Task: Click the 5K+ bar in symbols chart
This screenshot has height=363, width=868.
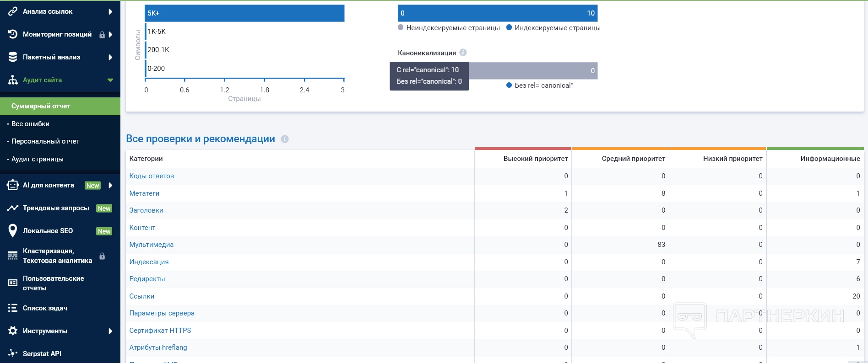Action: coord(244,13)
